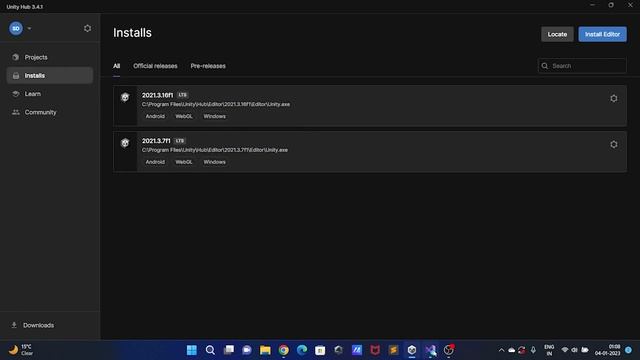Image resolution: width=640 pixels, height=360 pixels.
Task: Click the Hub preferences gear icon
Action: (87, 28)
